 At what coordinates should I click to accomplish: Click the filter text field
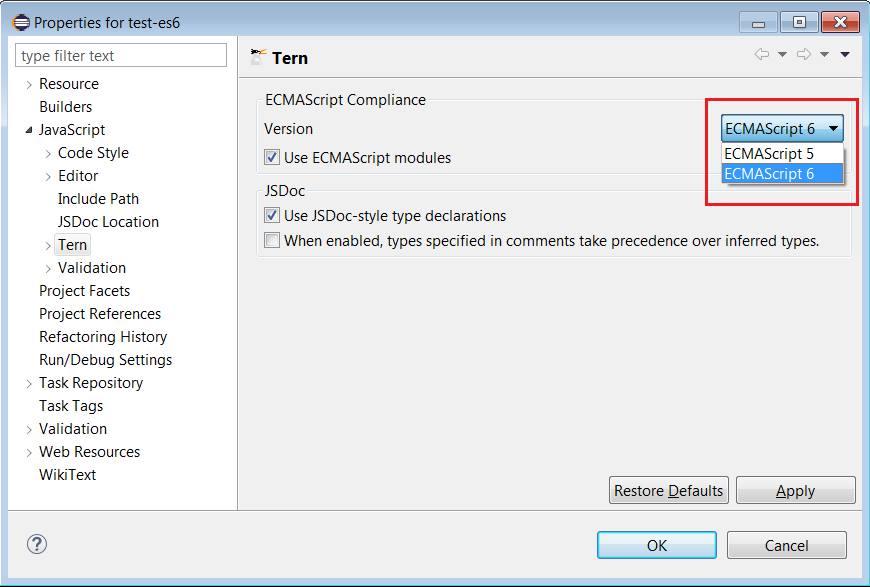[x=120, y=55]
